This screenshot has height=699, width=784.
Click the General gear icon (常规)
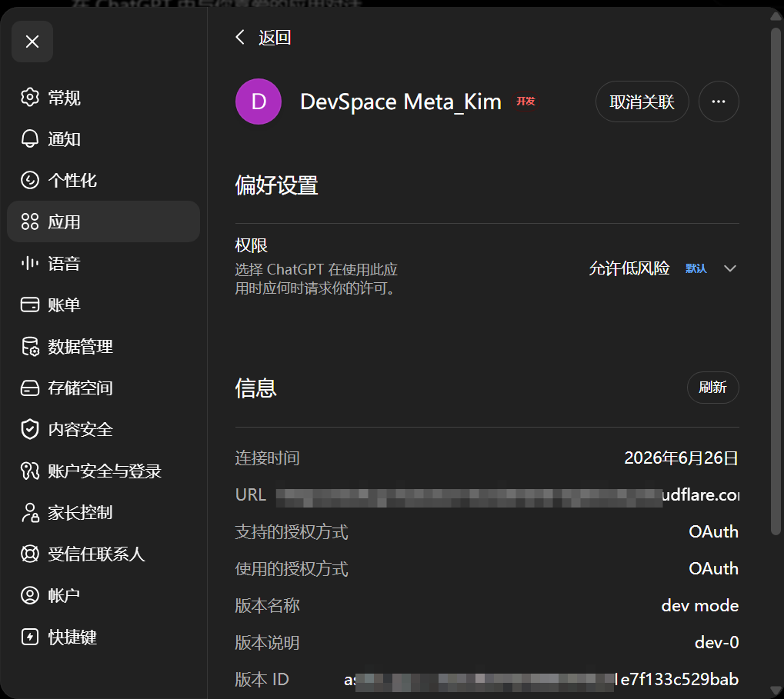pyautogui.click(x=30, y=97)
